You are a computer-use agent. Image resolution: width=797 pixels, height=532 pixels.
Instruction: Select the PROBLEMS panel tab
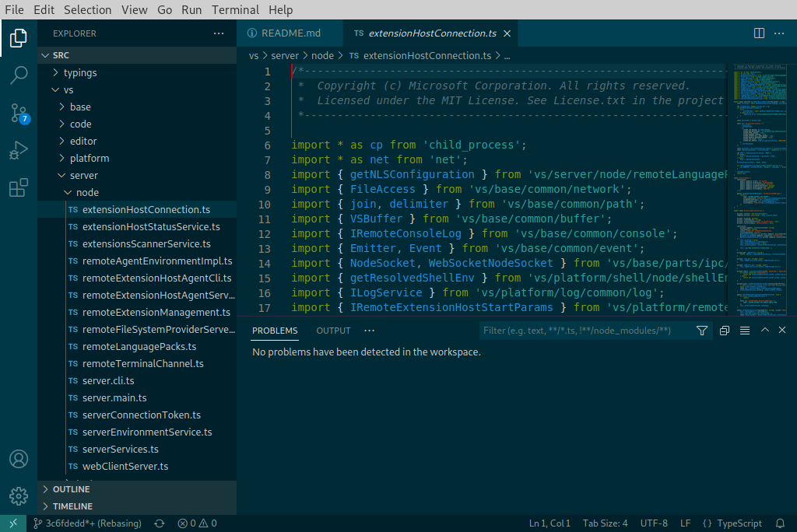[275, 331]
